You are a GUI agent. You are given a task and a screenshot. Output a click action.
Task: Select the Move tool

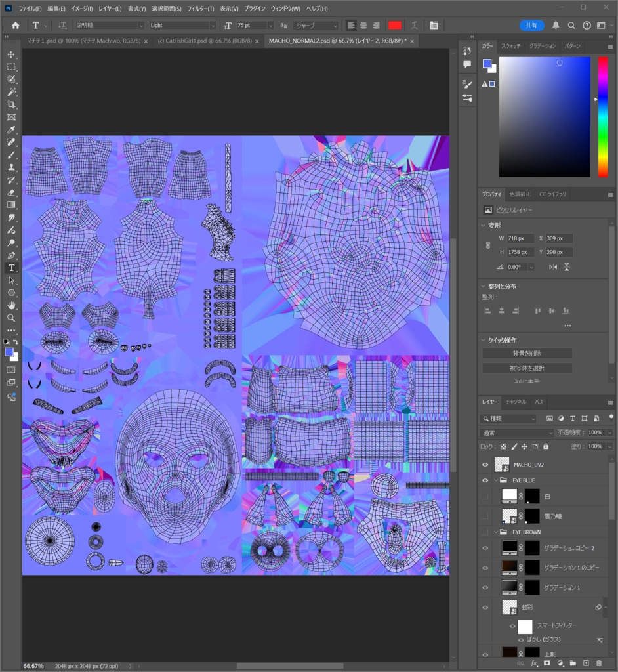tap(11, 54)
